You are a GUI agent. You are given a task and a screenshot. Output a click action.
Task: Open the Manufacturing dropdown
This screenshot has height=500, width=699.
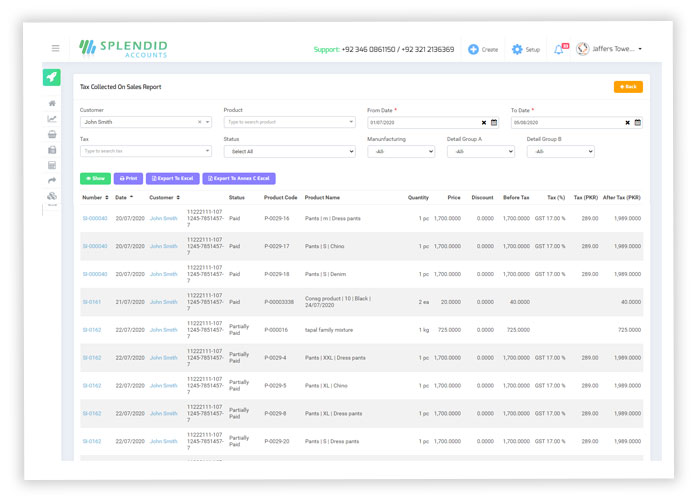(400, 152)
